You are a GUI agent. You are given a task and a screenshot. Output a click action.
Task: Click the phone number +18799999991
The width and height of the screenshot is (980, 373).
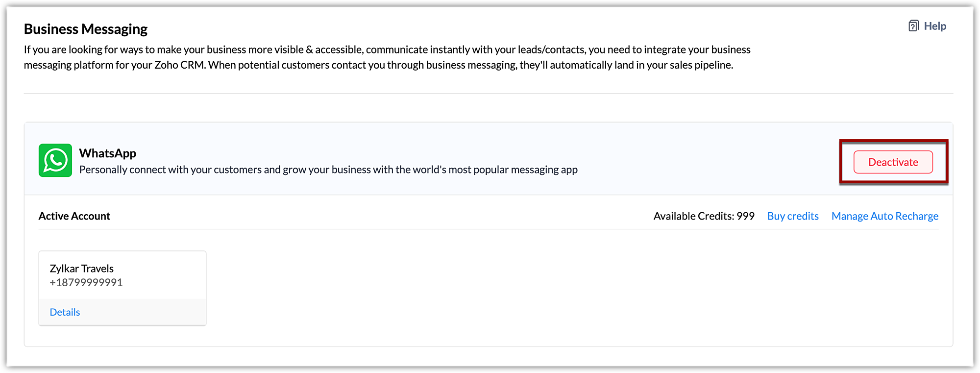point(86,283)
